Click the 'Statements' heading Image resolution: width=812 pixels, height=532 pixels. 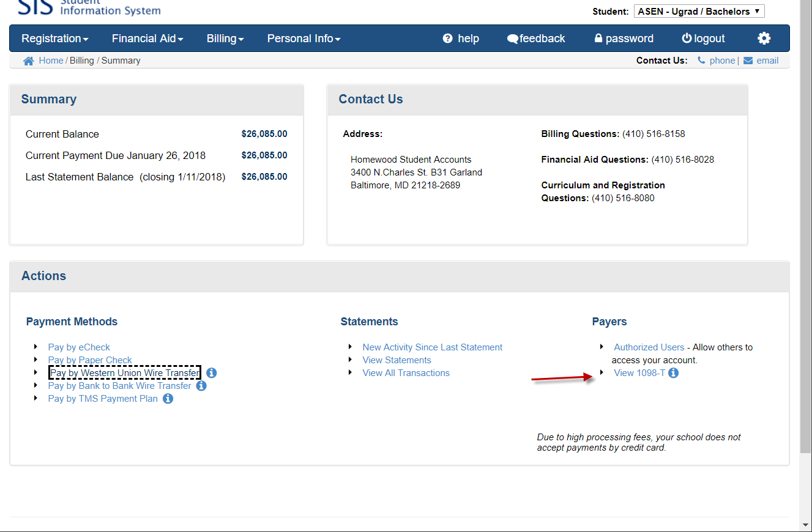(x=369, y=322)
